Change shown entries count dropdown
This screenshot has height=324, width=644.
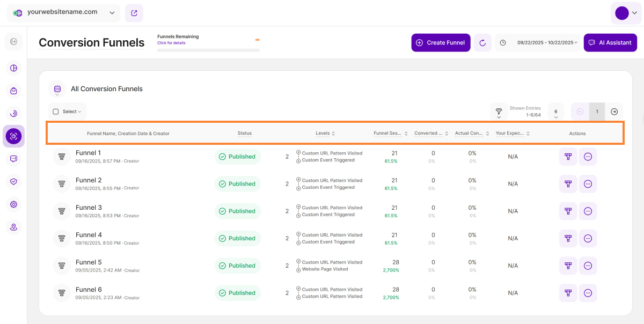[555, 112]
